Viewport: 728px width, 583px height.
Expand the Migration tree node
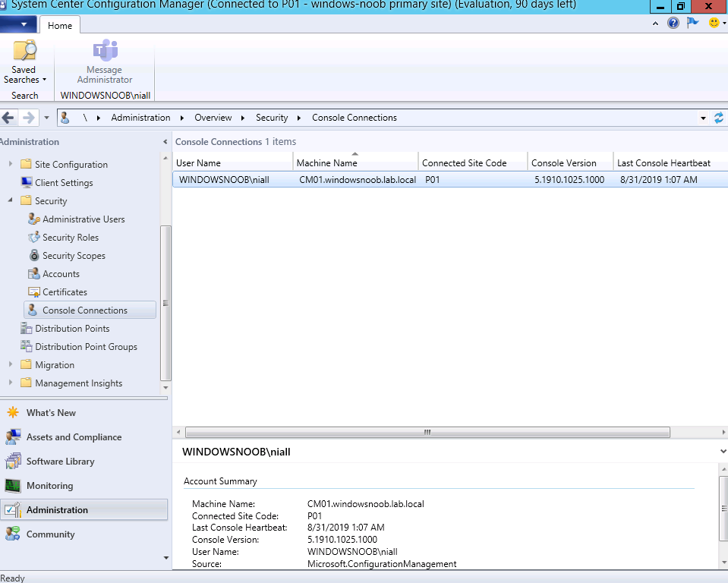(10, 364)
